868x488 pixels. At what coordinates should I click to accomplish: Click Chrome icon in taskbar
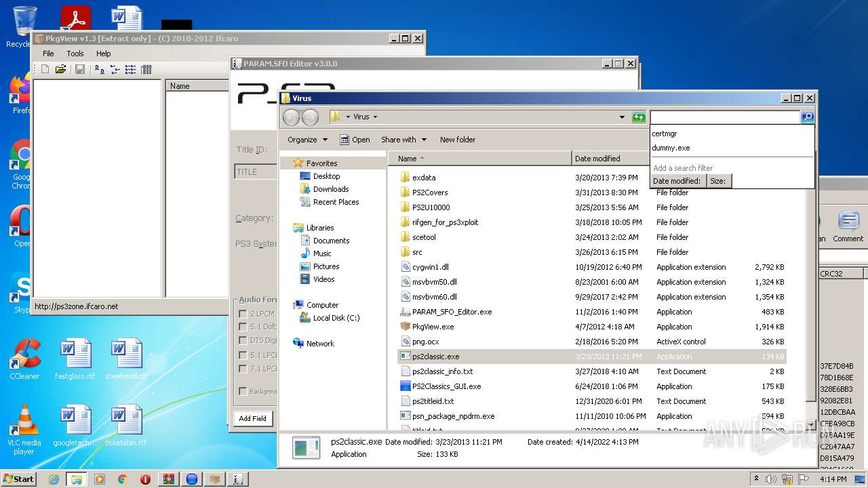[x=123, y=479]
